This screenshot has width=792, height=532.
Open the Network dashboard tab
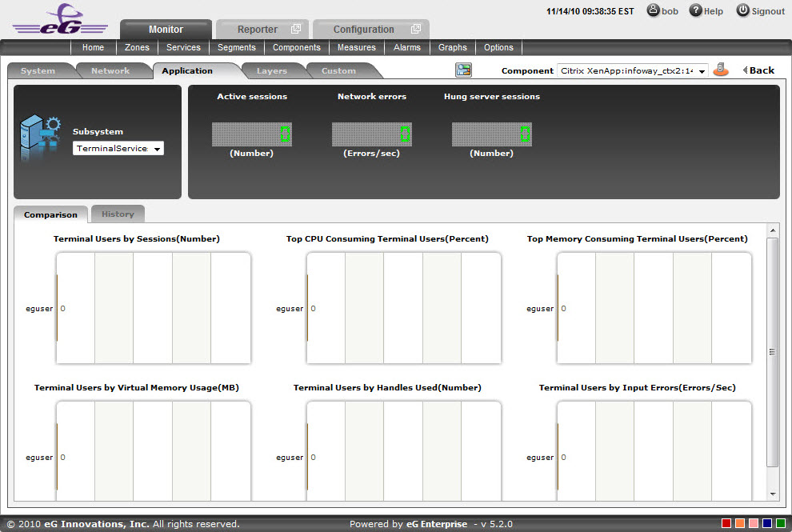[x=110, y=71]
